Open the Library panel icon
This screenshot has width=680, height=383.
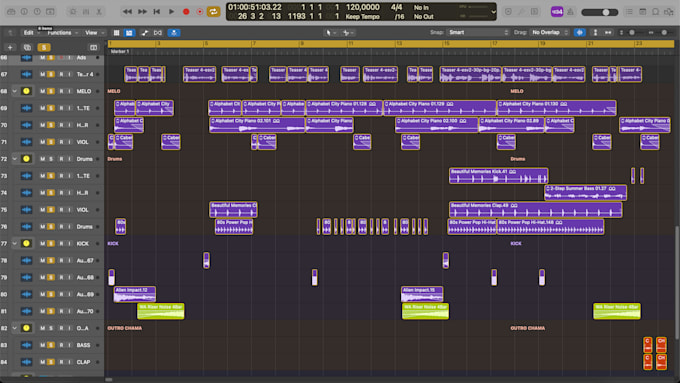(x=11, y=12)
